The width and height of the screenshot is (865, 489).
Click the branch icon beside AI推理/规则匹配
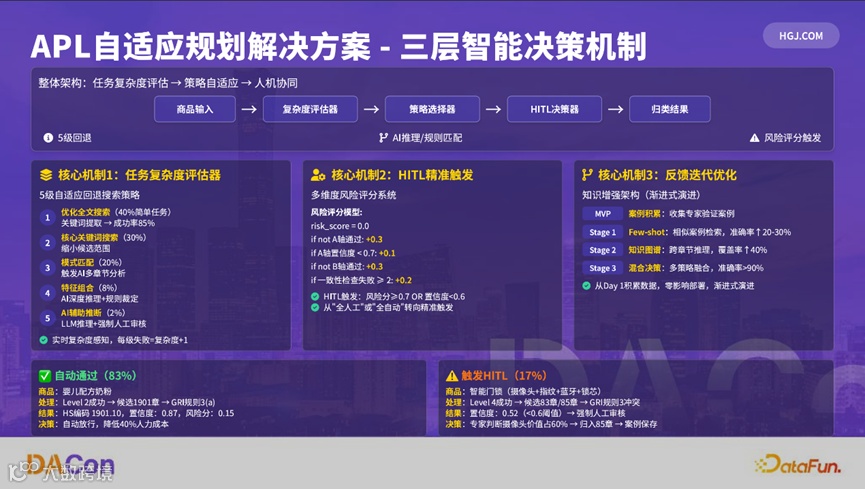click(383, 138)
